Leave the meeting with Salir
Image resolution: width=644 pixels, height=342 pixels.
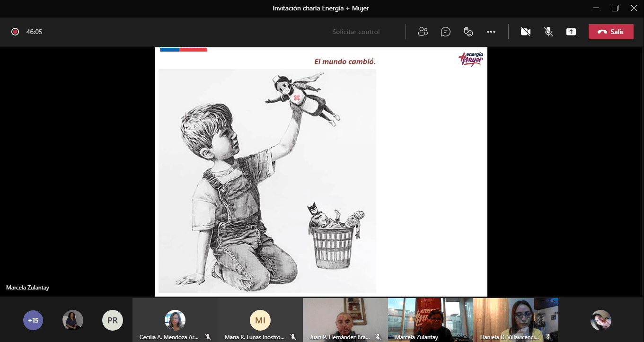coord(610,32)
